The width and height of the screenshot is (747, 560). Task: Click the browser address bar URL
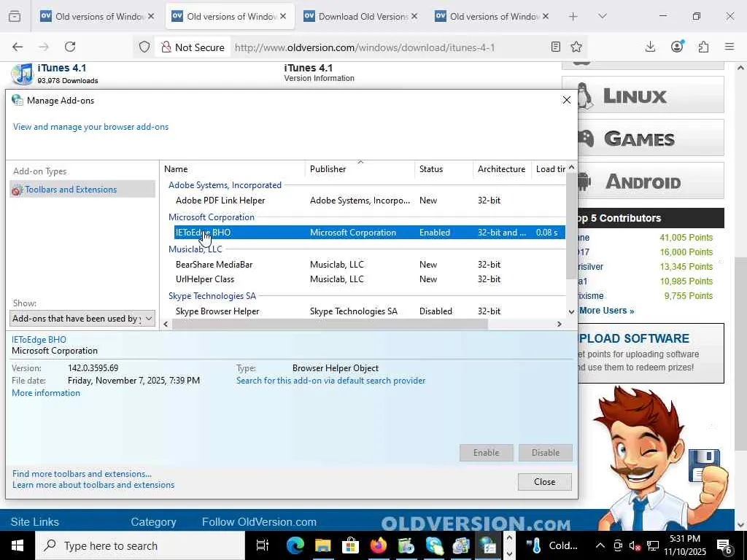(x=365, y=47)
